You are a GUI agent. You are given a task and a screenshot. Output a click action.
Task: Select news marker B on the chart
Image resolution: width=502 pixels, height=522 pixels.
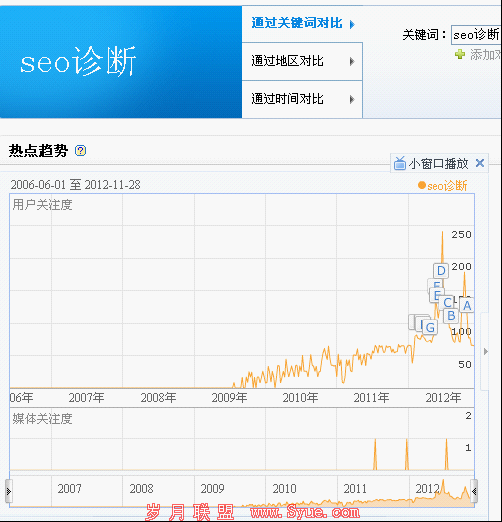click(451, 315)
